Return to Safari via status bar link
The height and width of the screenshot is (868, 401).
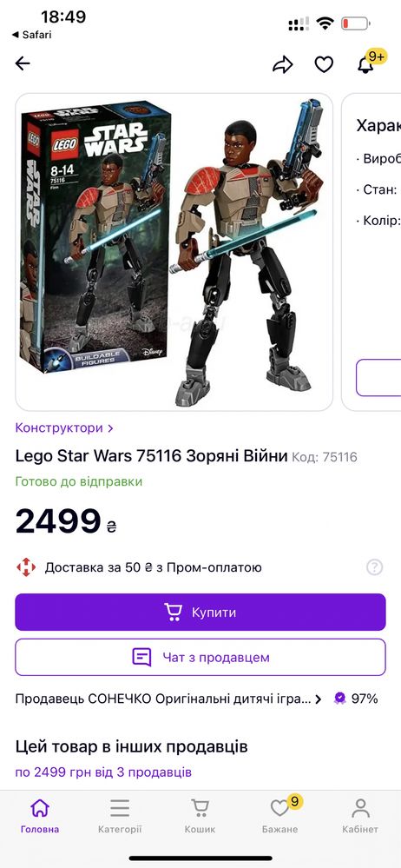coord(31,35)
